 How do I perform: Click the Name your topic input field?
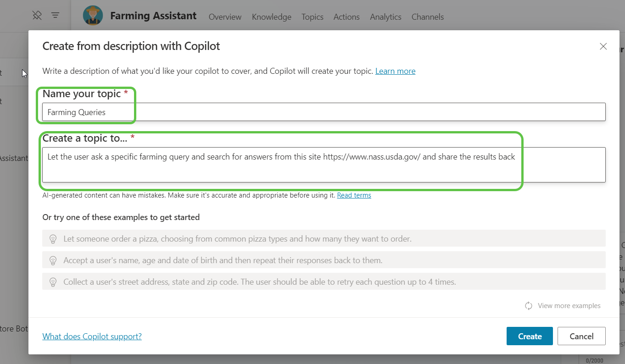324,112
